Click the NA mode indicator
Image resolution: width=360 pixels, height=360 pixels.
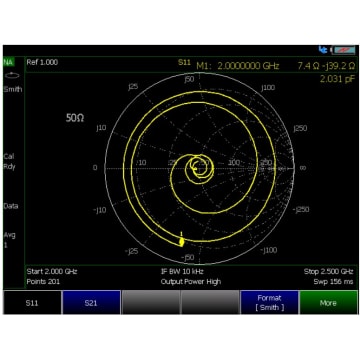(8, 62)
